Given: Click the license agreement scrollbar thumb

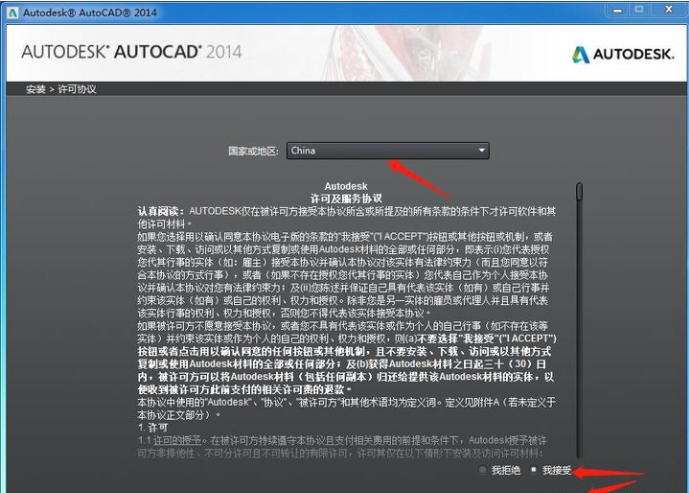Looking at the screenshot, I should pyautogui.click(x=579, y=192).
